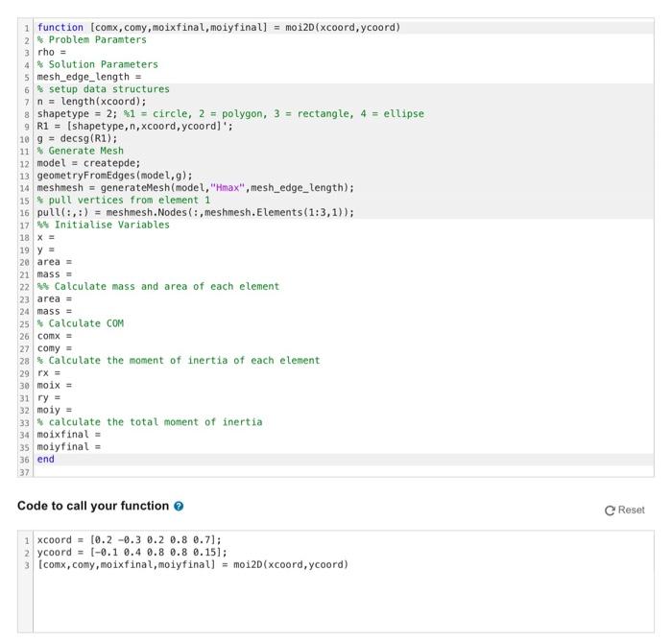
Task: Click '% Calculate the moment of inertia of each element'
Action: pos(179,361)
